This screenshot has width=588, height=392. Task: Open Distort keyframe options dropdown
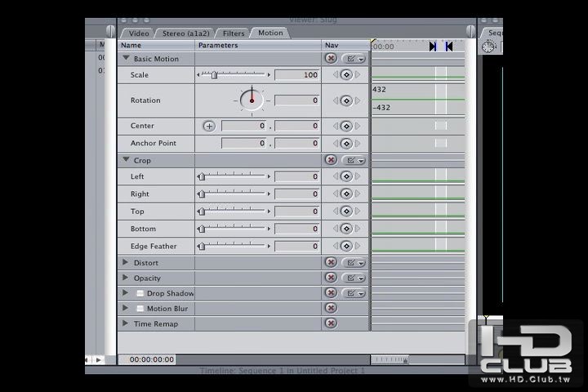(354, 263)
